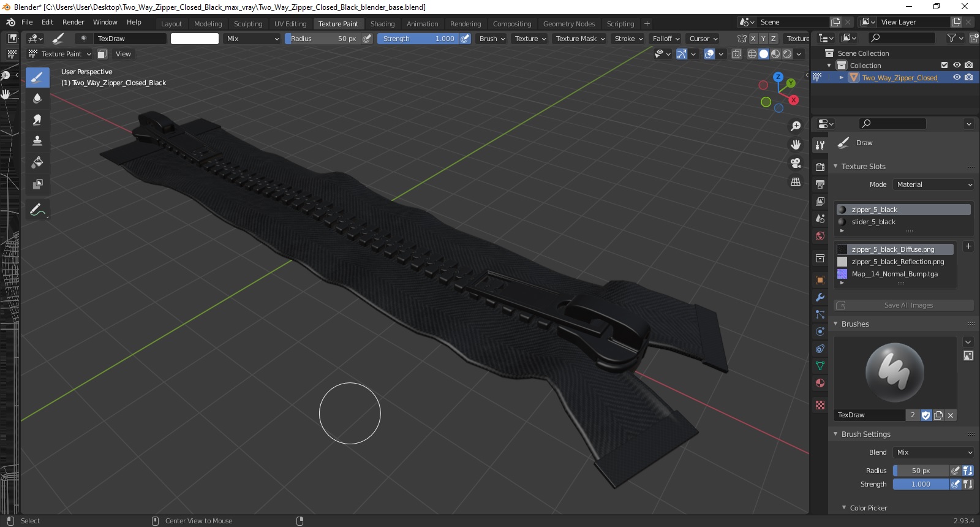Switch to the Shading workspace tab
This screenshot has width=980, height=527.
click(382, 24)
